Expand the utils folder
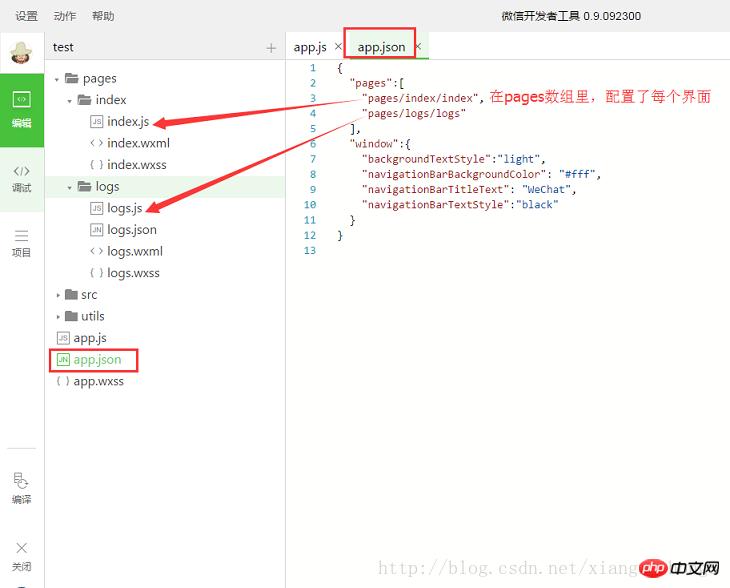 click(x=58, y=316)
